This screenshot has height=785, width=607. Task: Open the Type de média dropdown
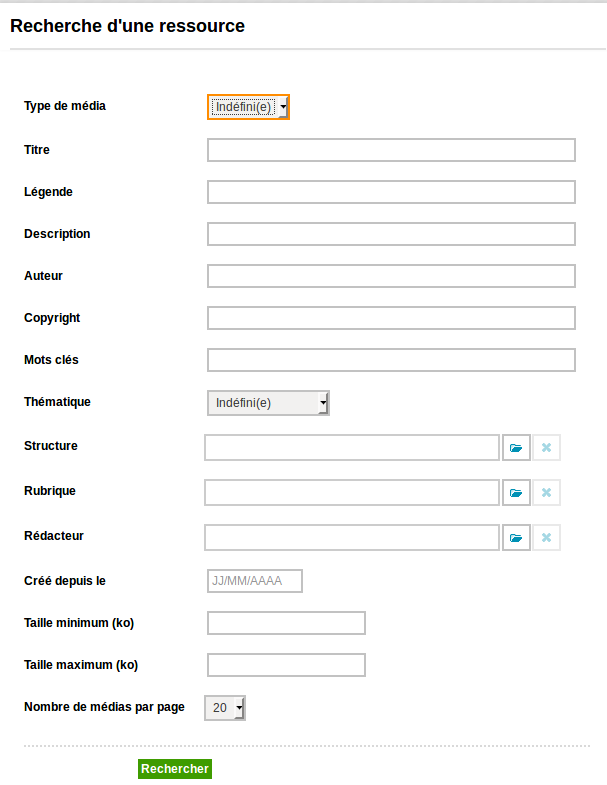click(248, 107)
